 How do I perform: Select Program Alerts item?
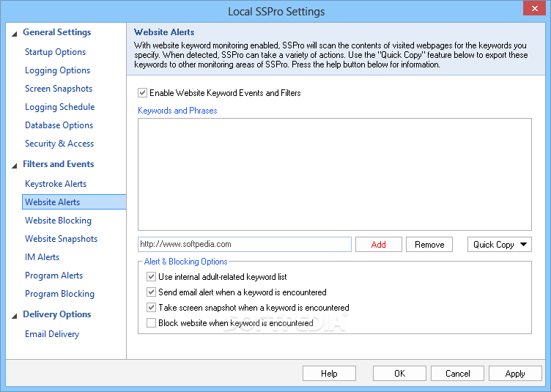coord(53,275)
